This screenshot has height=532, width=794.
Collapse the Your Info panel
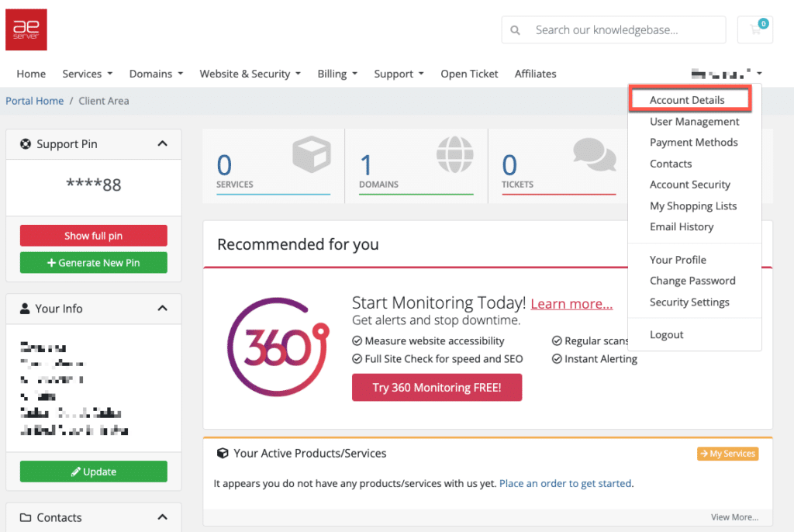162,308
